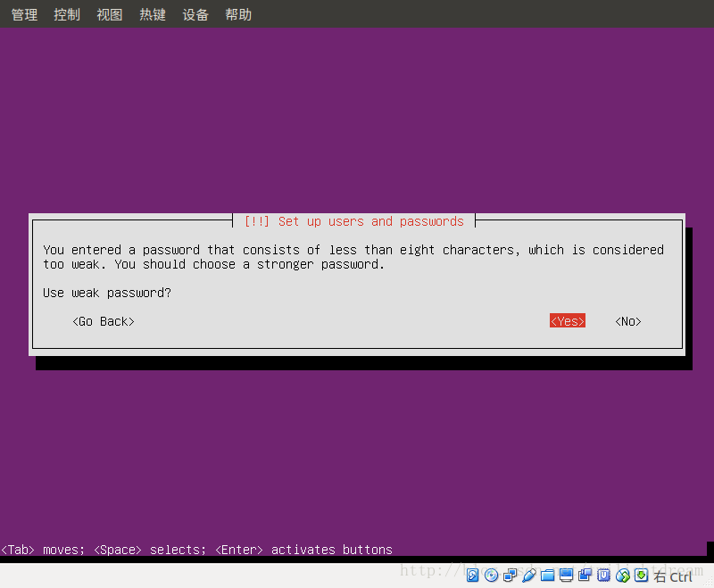714x588 pixels.
Task: Open the 设备 menu
Action: coord(195,13)
